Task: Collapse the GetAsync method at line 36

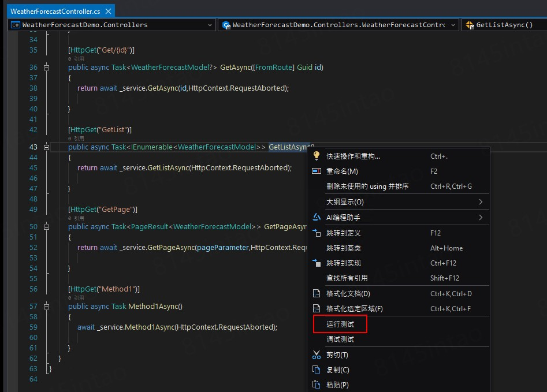Action: coord(46,68)
